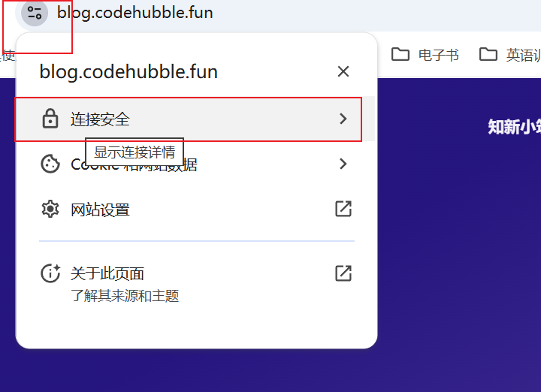Click the 英语 bookmark folder icon
Screen dimensions: 541x392
[488, 54]
